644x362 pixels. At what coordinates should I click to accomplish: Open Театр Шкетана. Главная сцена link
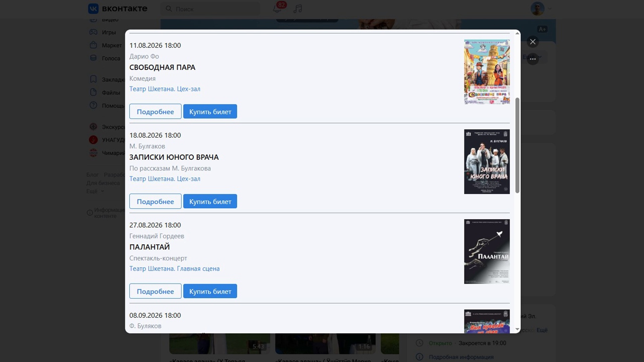175,269
